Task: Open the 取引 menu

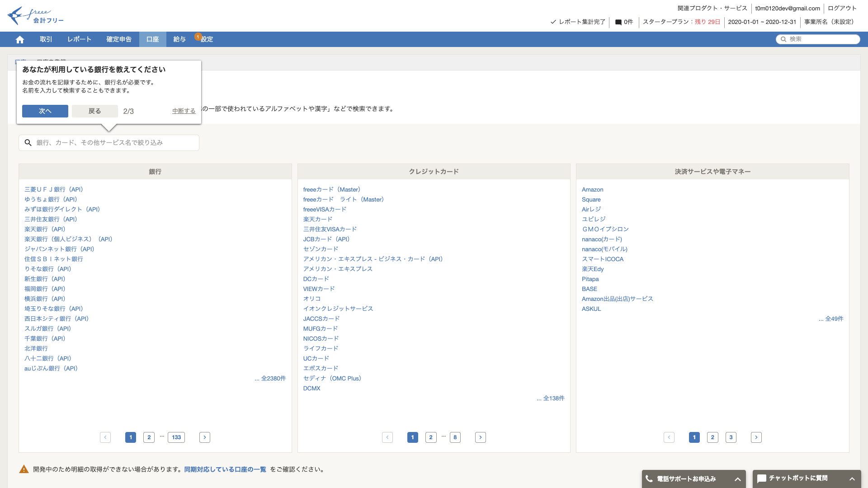Action: tap(46, 39)
